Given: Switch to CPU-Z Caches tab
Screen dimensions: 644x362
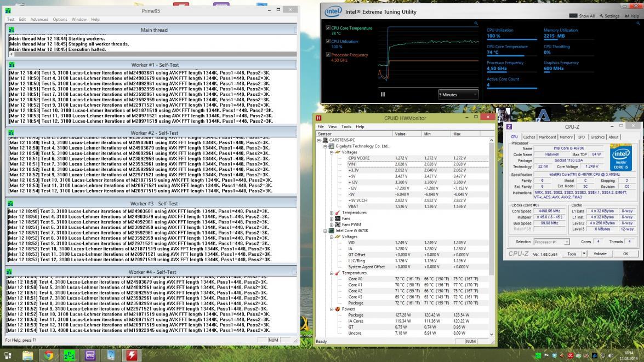Looking at the screenshot, I should point(529,137).
